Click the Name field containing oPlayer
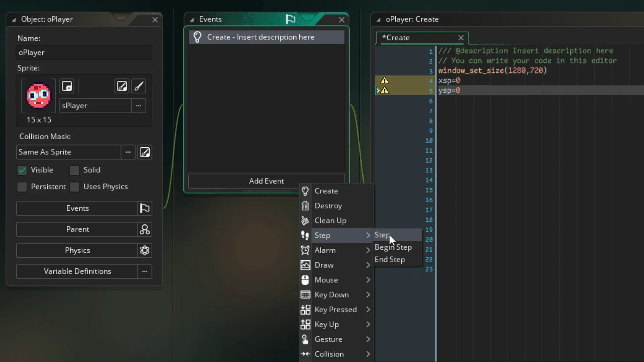 [84, 53]
